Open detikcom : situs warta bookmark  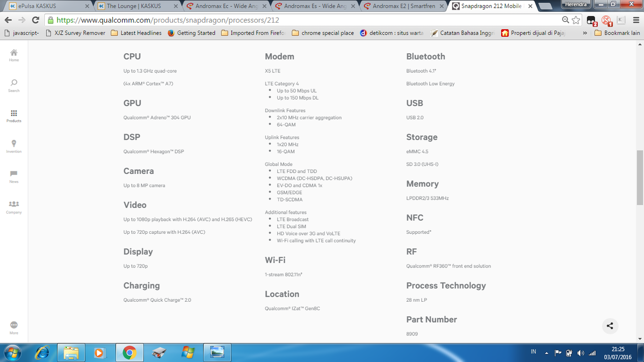(391, 33)
